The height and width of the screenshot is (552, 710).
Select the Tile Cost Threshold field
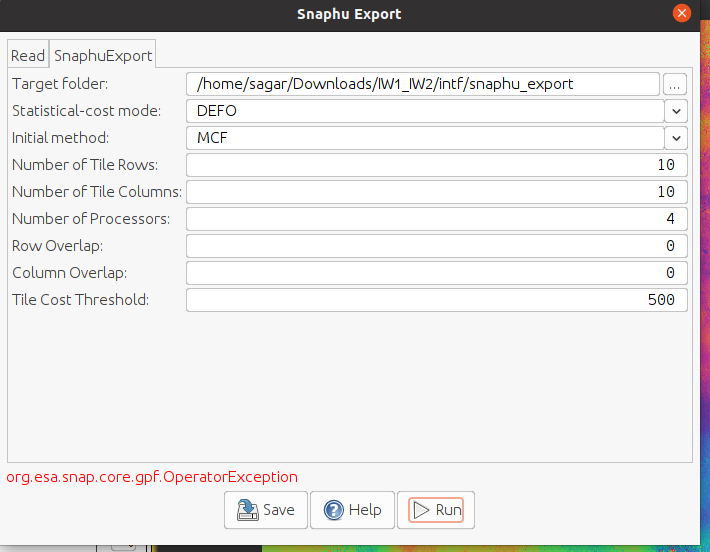click(436, 300)
